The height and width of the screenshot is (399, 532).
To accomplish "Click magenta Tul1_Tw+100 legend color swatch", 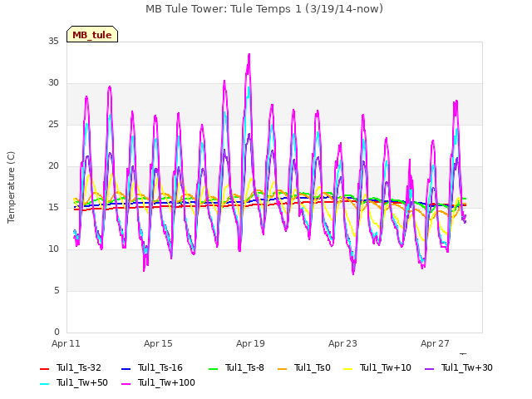I will [x=126, y=383].
